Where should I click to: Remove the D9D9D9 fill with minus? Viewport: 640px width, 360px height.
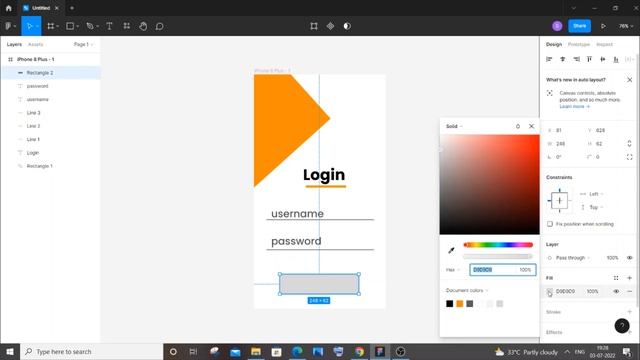click(629, 291)
